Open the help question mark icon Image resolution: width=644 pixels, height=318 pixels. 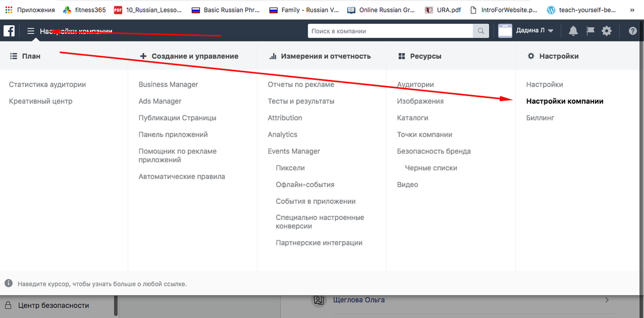[633, 31]
